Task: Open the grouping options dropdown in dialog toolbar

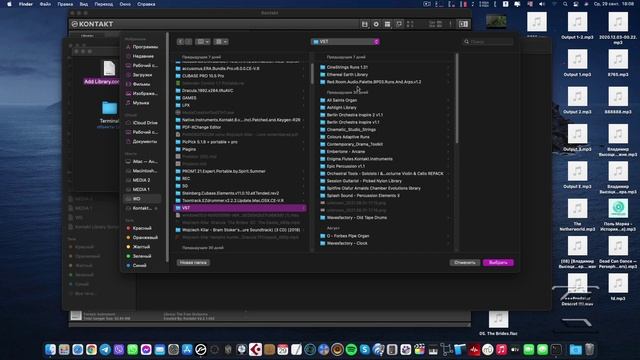Action: coord(221,42)
